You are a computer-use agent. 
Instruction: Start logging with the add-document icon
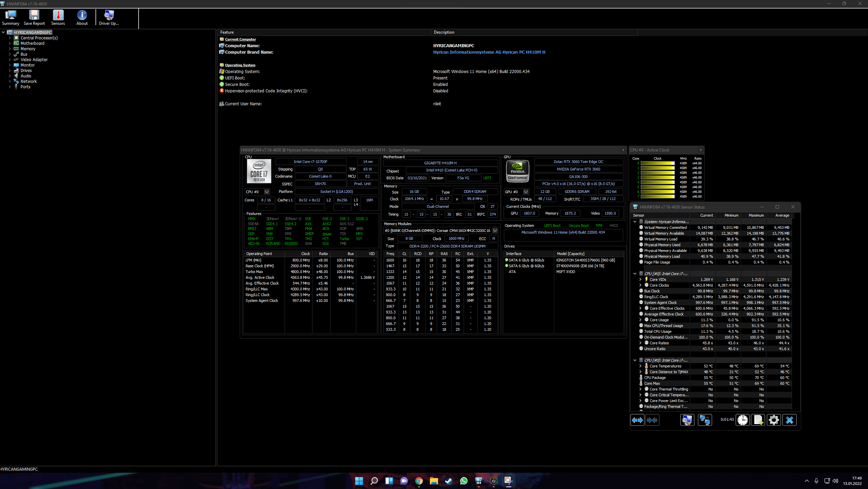pos(758,420)
